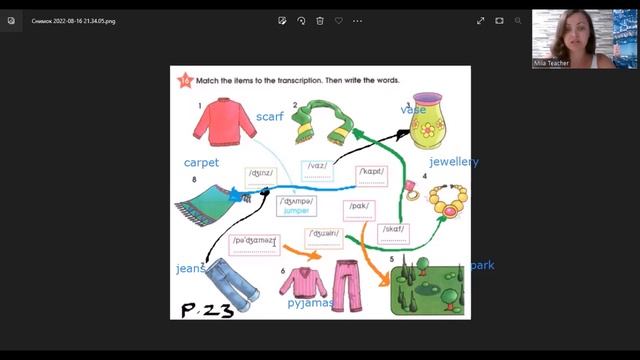This screenshot has width=640, height=360.
Task: Click the Edit image icon
Action: 282,21
